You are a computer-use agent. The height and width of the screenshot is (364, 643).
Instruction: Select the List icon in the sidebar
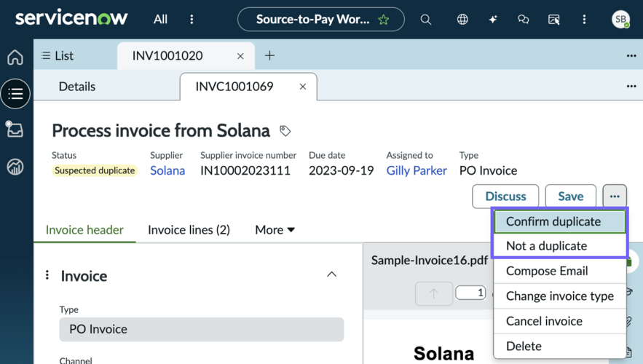pos(15,94)
